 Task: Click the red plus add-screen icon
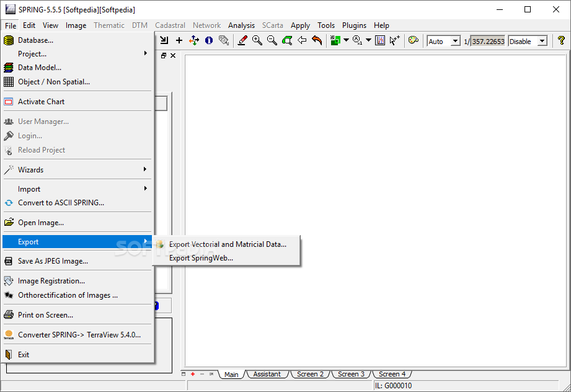193,374
